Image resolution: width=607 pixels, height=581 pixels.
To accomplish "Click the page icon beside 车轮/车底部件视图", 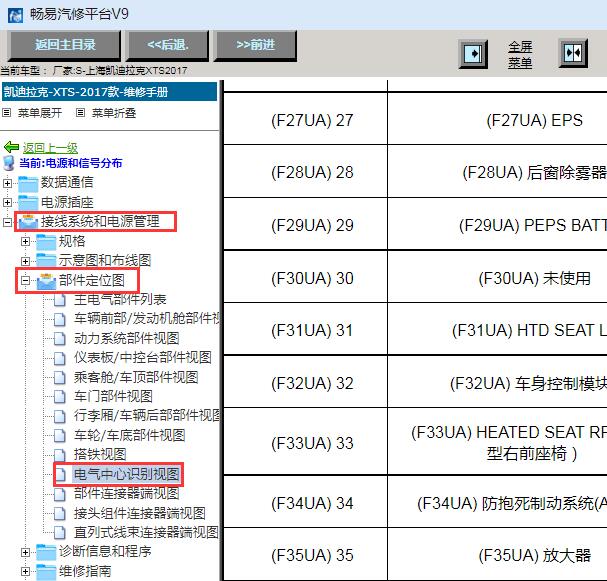I will click(60, 435).
